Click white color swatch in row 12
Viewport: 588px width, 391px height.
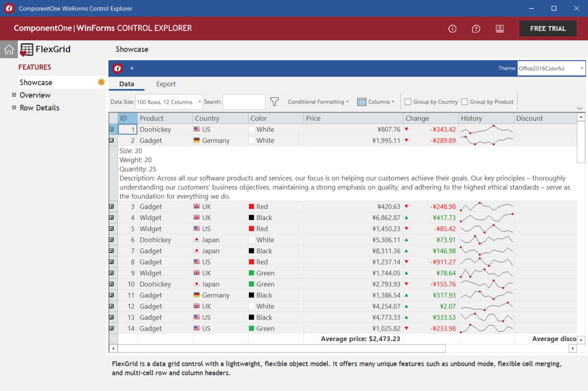pos(251,306)
